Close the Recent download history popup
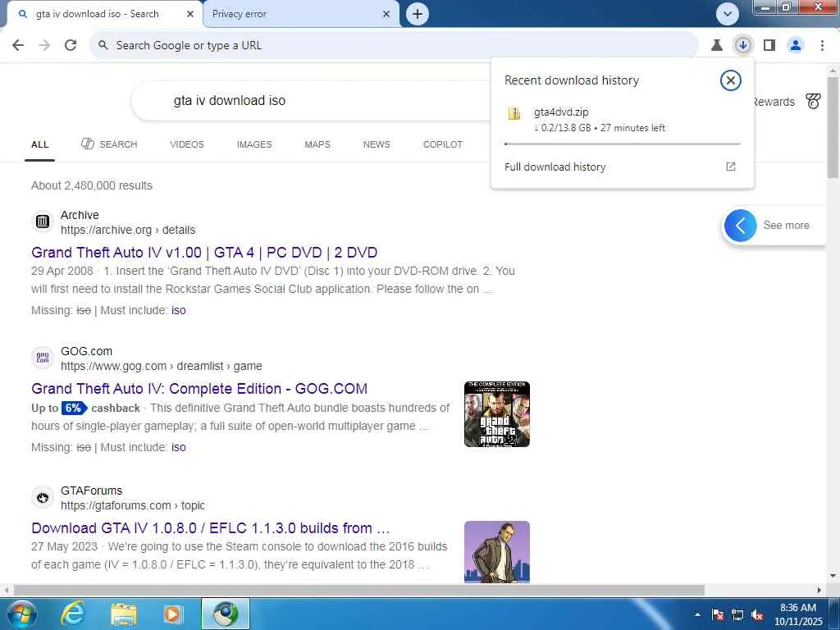Viewport: 840px width, 630px height. 730,80
